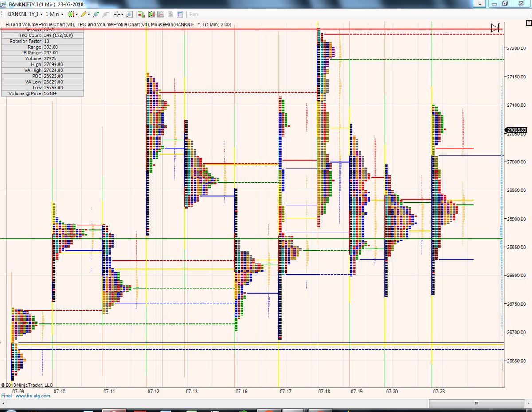Click the © 2018 NinjaTrader, LLC text
The image size is (532, 412).
[27, 385]
